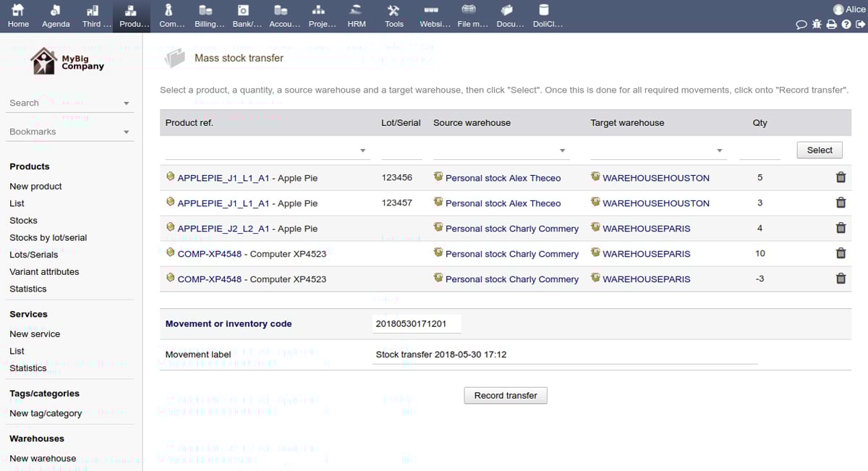Image resolution: width=868 pixels, height=471 pixels.
Task: Click the Record transfer button
Action: 505,395
